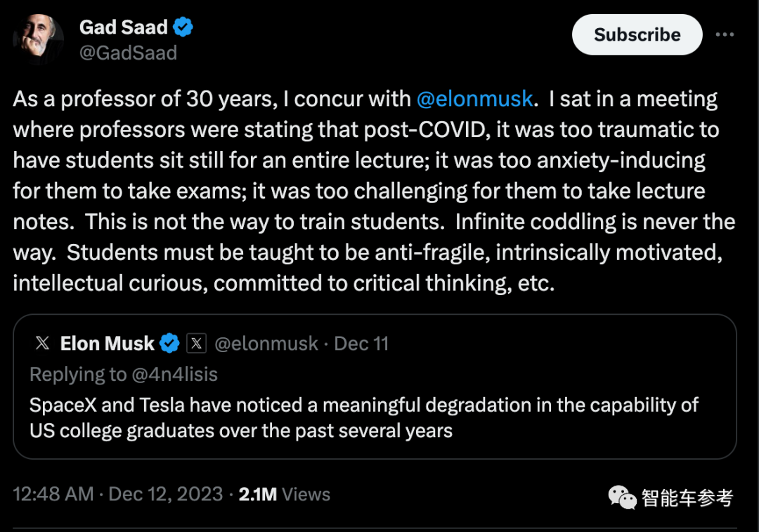Follow the blue @elonmusk mention link
Image resolution: width=759 pixels, height=532 pixels.
[475, 99]
